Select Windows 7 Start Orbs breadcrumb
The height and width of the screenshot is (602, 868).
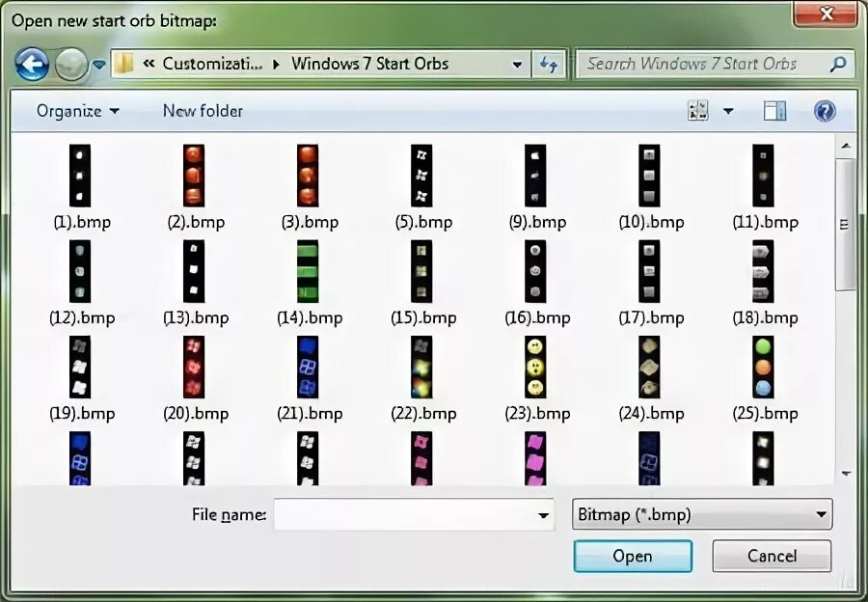coord(369,64)
